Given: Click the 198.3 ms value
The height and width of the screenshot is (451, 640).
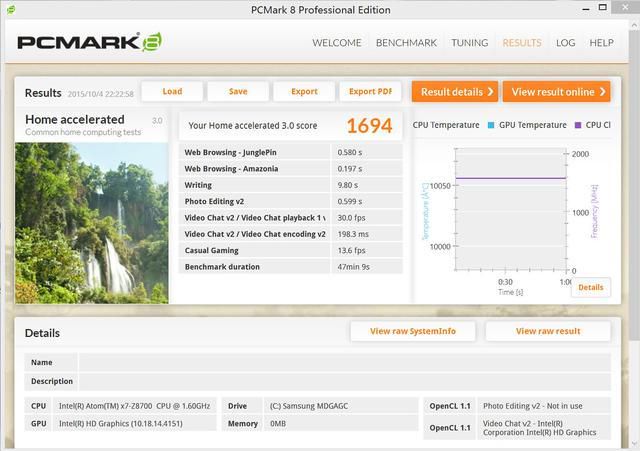Looking at the screenshot, I should tap(353, 234).
